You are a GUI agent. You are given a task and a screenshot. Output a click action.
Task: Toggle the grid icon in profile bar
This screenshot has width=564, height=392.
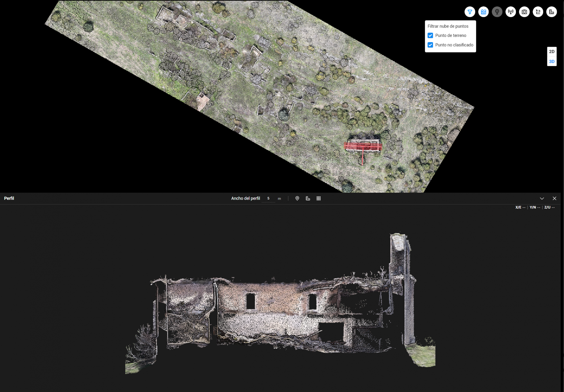pos(318,198)
